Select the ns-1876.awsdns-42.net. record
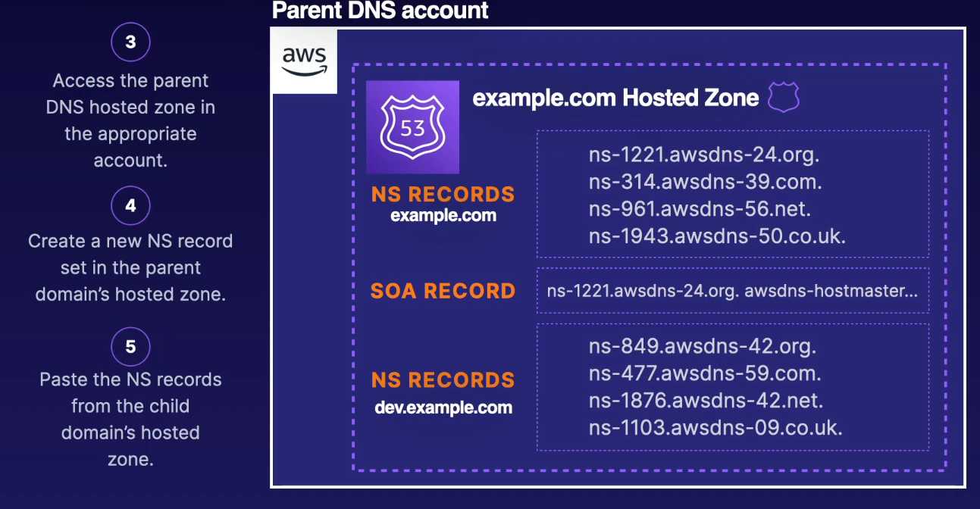This screenshot has height=509, width=980. pos(706,401)
